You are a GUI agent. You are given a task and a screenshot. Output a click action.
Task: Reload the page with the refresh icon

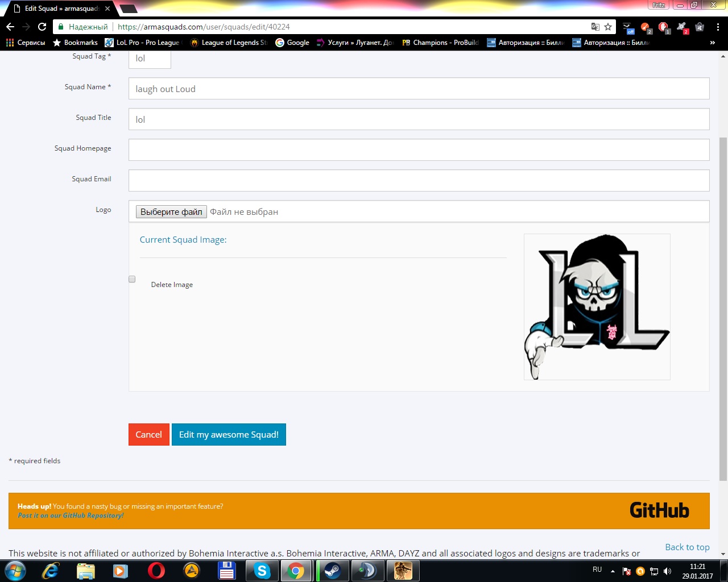(42, 27)
